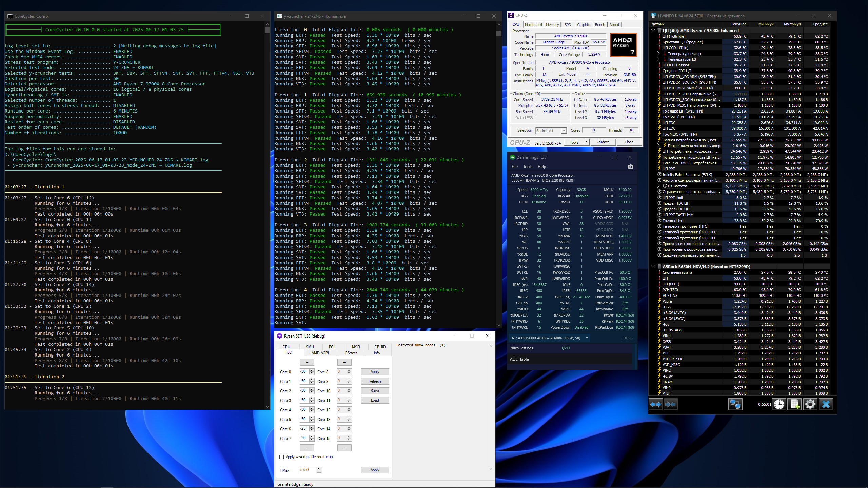The height and width of the screenshot is (488, 868).
Task: Open HWiNFO remote network monitoring icon
Action: (735, 404)
